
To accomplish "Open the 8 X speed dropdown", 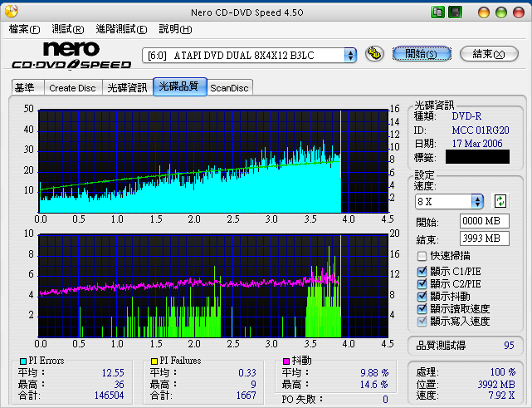I will 477,202.
